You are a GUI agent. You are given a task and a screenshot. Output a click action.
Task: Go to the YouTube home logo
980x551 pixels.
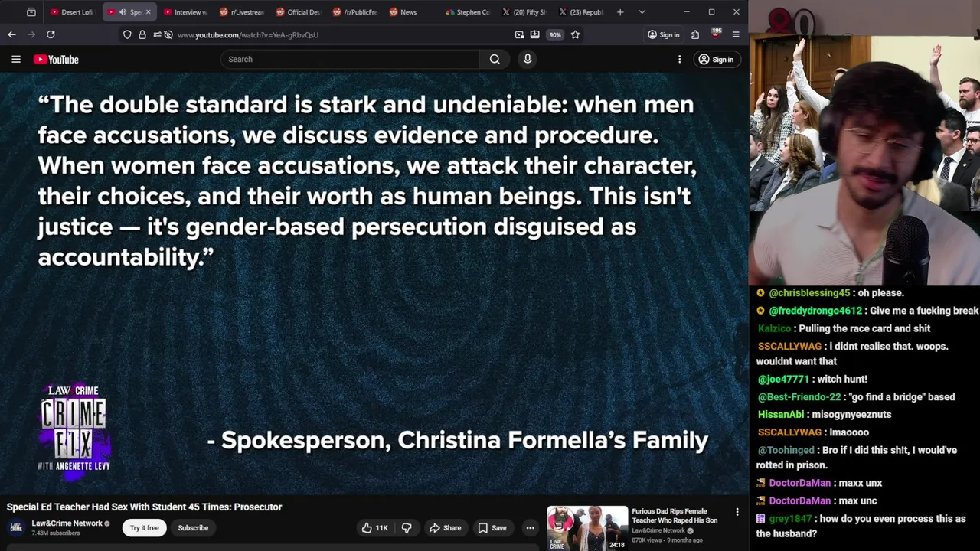click(x=56, y=59)
